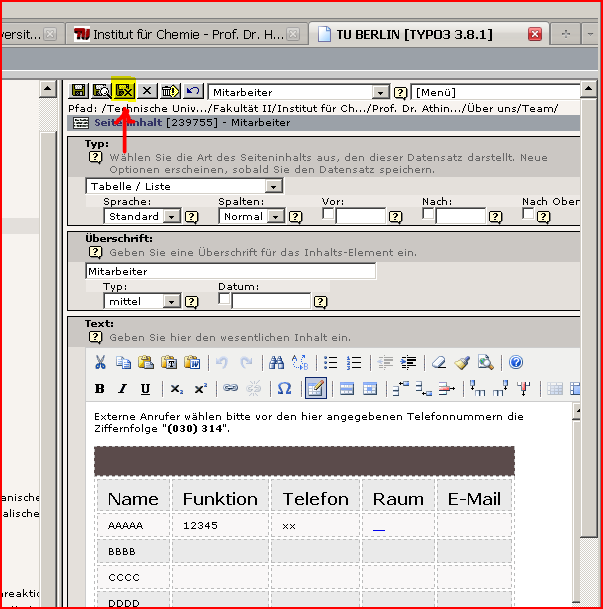The image size is (603, 609).
Task: Open find with the binoculars icon
Action: click(276, 362)
